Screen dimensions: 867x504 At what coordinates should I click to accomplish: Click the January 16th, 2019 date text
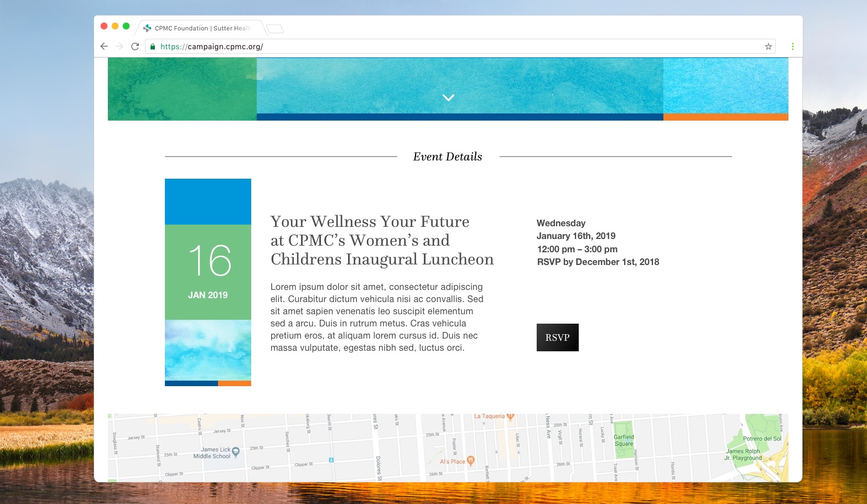tap(576, 236)
